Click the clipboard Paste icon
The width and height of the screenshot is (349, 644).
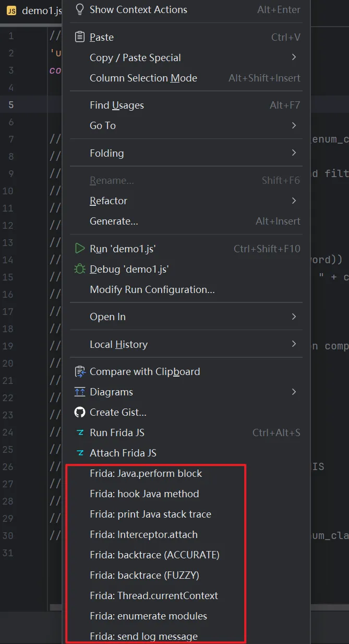click(79, 37)
